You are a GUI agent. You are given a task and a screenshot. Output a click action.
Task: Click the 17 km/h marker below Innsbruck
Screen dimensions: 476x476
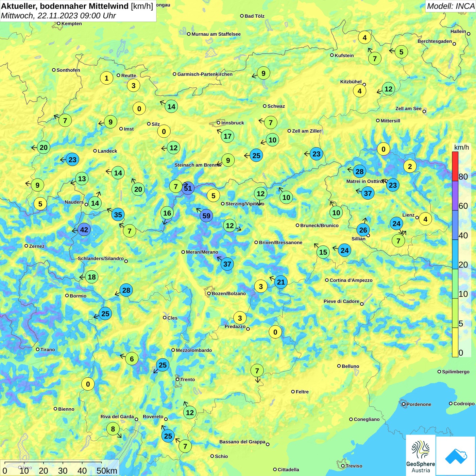[227, 136]
